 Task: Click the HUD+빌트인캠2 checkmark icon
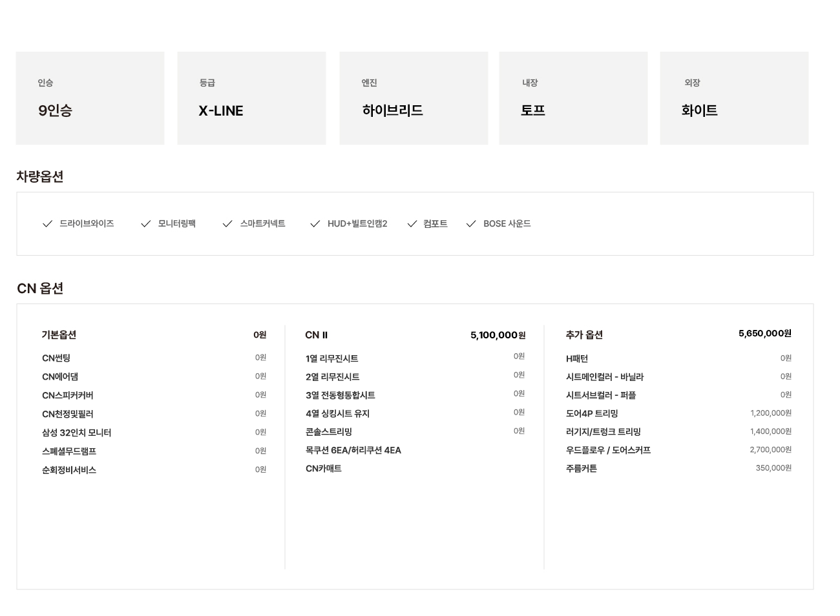pos(315,223)
